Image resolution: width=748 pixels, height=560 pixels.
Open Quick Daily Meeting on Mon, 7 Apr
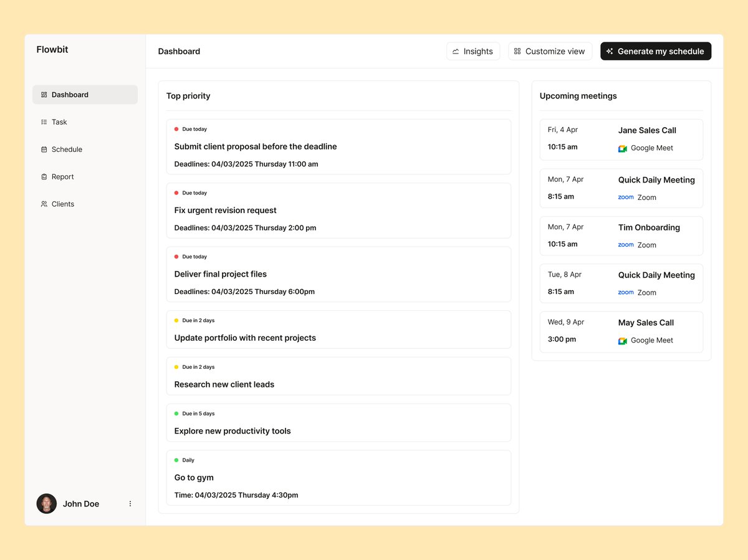(x=621, y=188)
